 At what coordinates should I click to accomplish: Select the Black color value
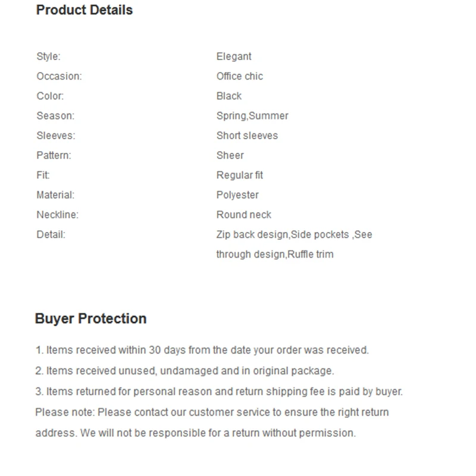229,96
